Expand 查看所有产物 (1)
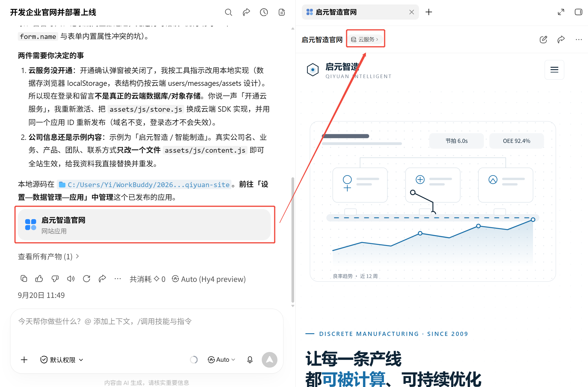This screenshot has width=588, height=387. pyautogui.click(x=48, y=257)
